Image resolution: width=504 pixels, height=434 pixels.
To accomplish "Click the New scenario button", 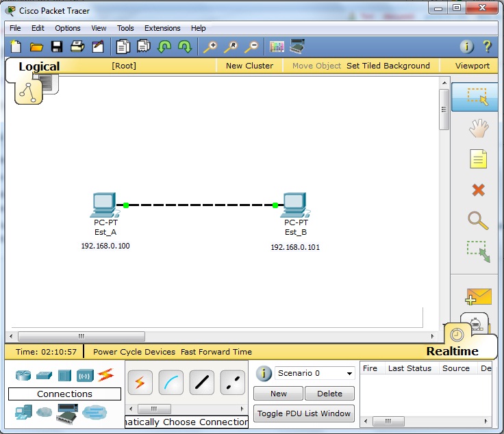I will point(278,394).
